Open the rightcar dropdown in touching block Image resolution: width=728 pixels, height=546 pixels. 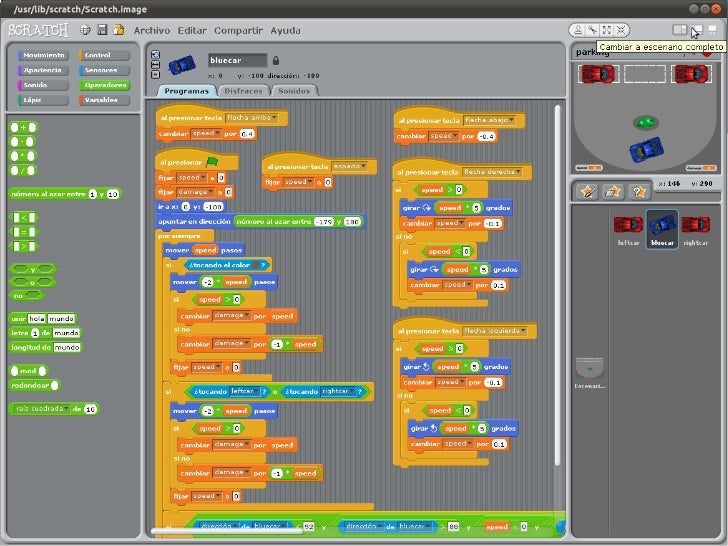[x=338, y=391]
